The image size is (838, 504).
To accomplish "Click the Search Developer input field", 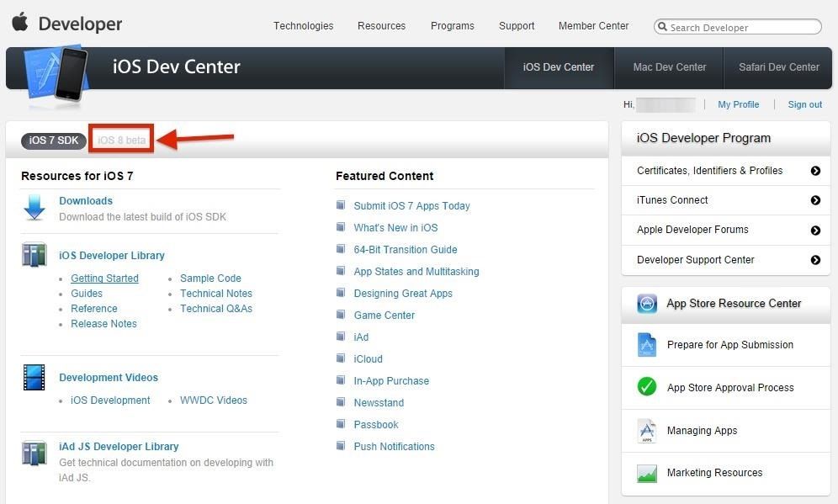I will (x=738, y=27).
